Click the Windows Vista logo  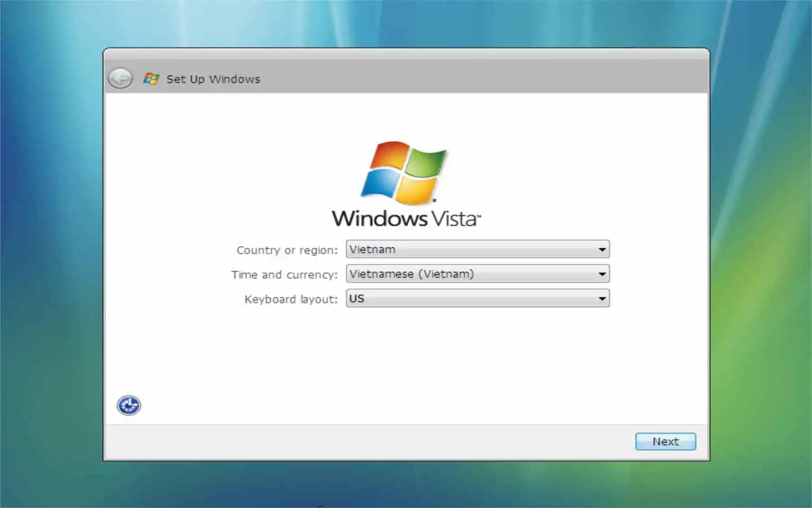pyautogui.click(x=406, y=184)
